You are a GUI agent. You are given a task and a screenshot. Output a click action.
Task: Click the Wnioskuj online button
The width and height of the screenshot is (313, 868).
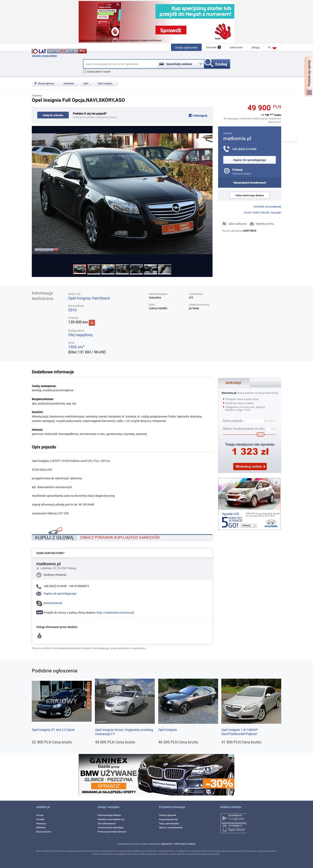[x=250, y=466]
